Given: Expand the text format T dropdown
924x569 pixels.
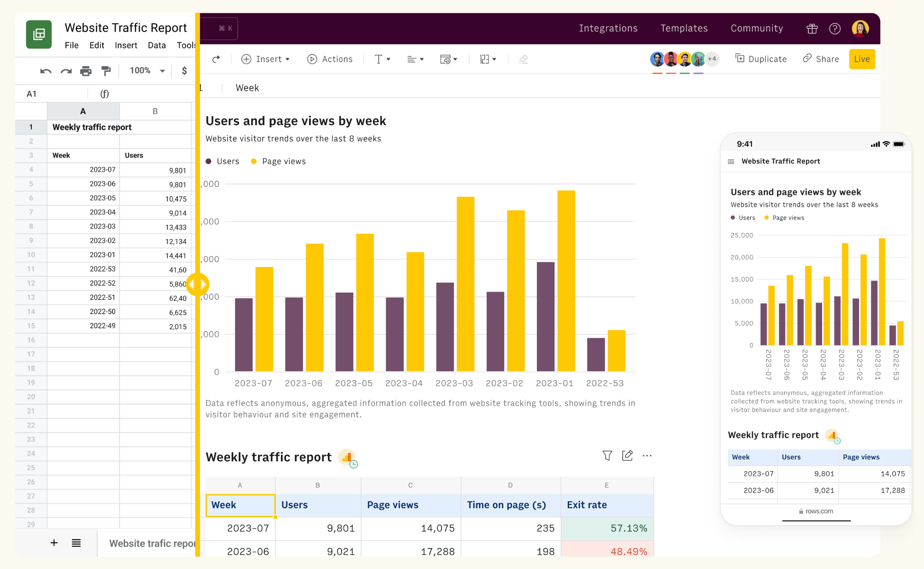Looking at the screenshot, I should [x=382, y=59].
